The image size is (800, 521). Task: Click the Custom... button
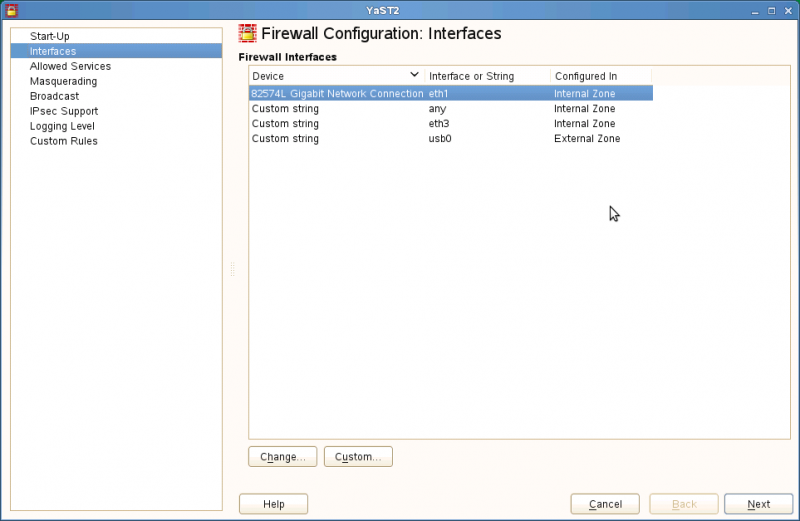pyautogui.click(x=358, y=457)
